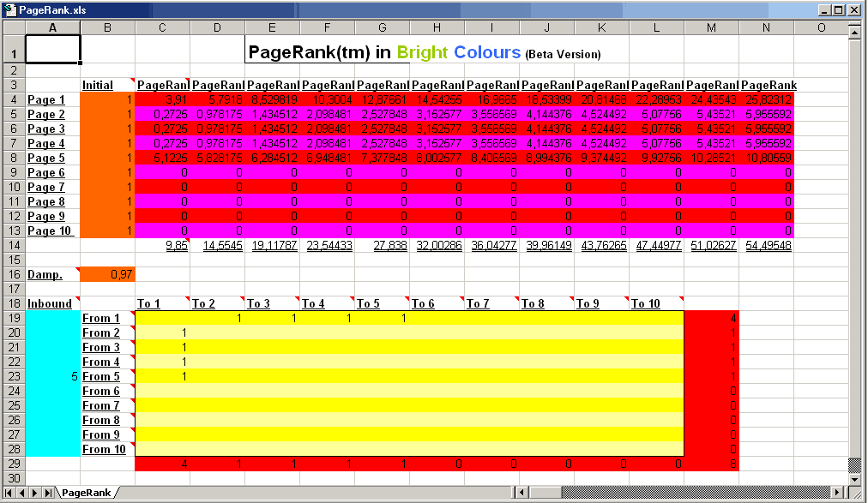The height and width of the screenshot is (503, 868).
Task: Select the Page 5 label
Action: pos(52,158)
